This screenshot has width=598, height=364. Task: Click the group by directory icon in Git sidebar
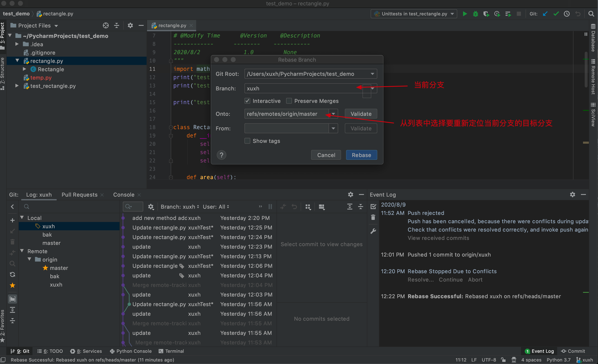coord(12,299)
